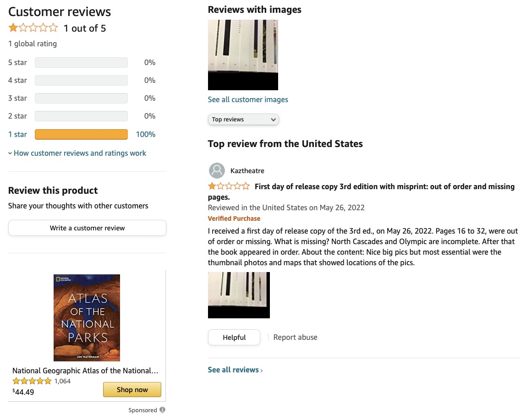Screen dimensions: 526x420
Task: Open See all customer images link
Action: tap(248, 100)
